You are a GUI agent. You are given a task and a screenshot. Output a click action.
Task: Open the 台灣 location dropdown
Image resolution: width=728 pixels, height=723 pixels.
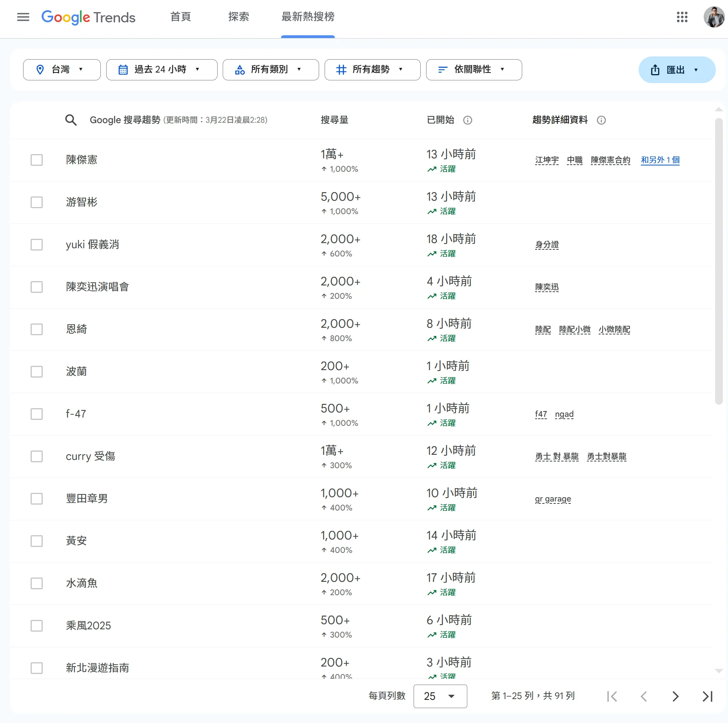62,70
